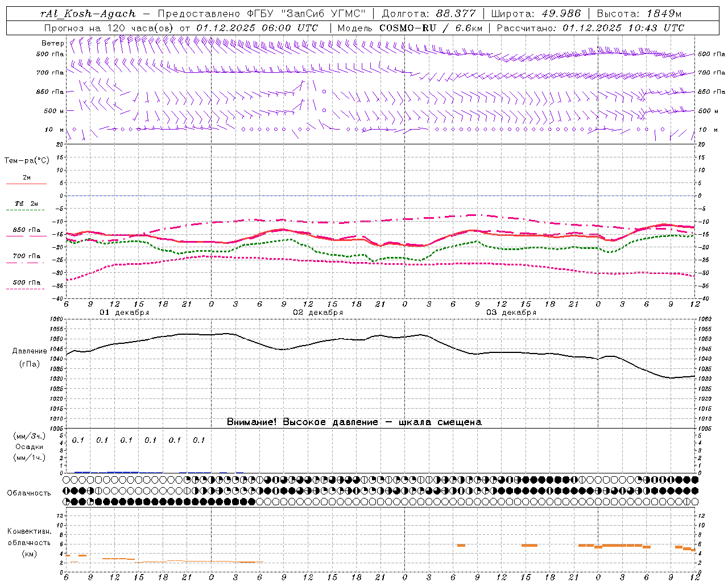Click the Ветер section label
The height and width of the screenshot is (582, 728).
click(52, 43)
